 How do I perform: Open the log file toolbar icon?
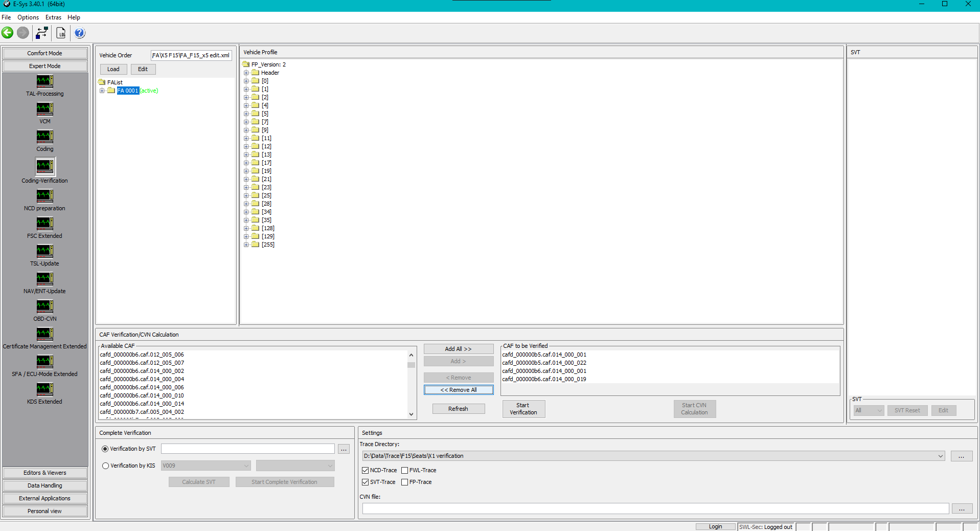tap(61, 33)
